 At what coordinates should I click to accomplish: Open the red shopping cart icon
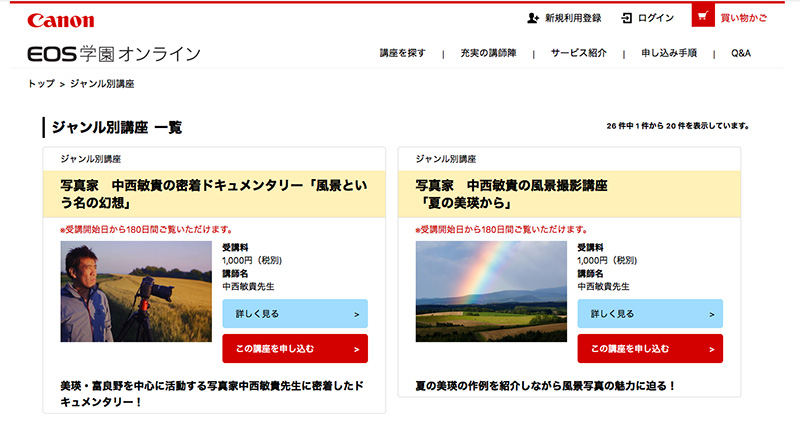tap(703, 16)
